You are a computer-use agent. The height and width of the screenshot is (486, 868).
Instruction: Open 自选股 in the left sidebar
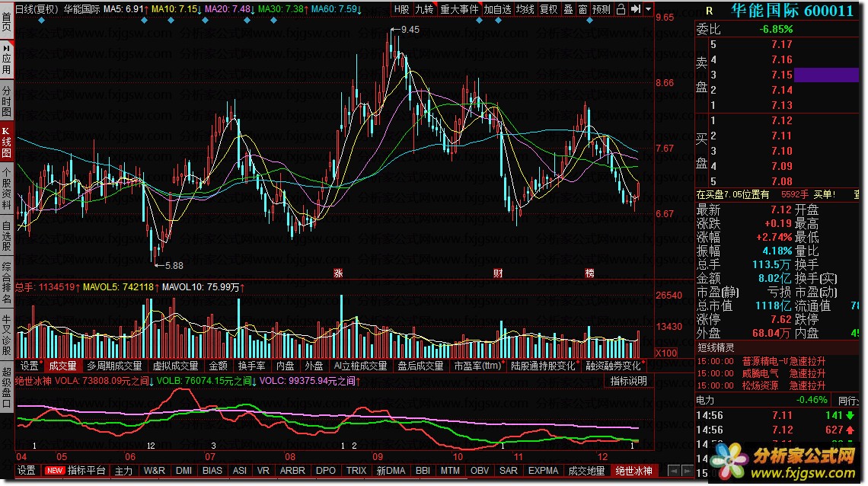[x=7, y=236]
